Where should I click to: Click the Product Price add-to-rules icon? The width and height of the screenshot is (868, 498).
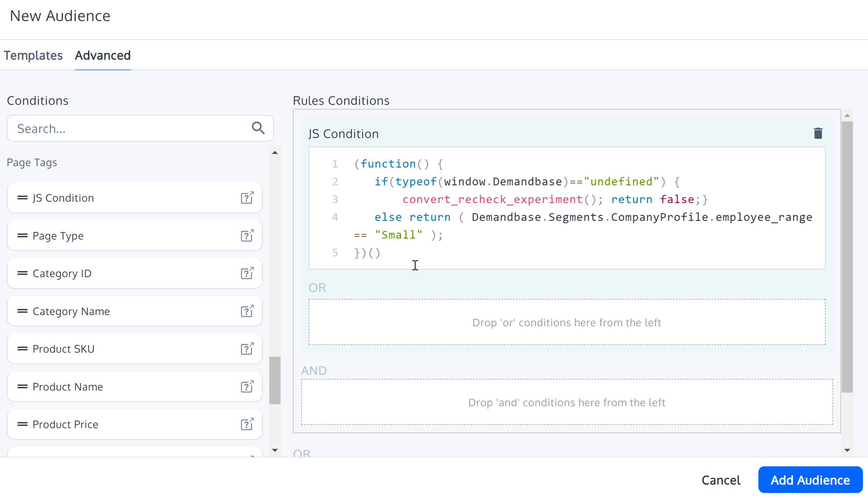(247, 424)
